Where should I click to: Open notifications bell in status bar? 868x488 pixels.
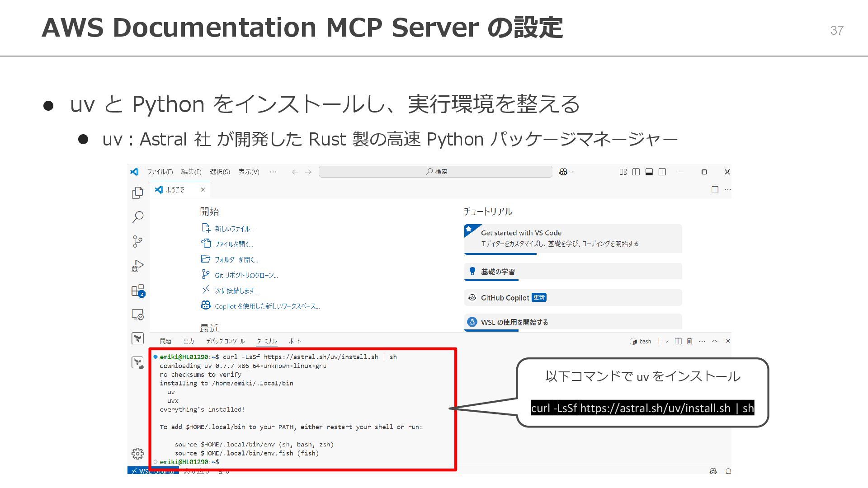coord(728,471)
